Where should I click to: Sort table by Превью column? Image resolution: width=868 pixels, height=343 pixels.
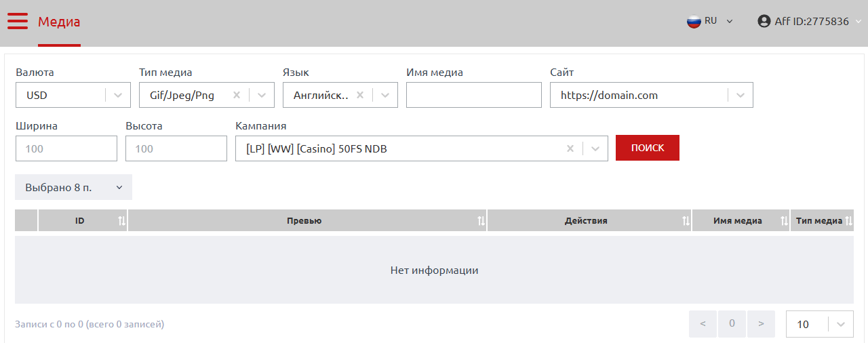pyautogui.click(x=481, y=221)
